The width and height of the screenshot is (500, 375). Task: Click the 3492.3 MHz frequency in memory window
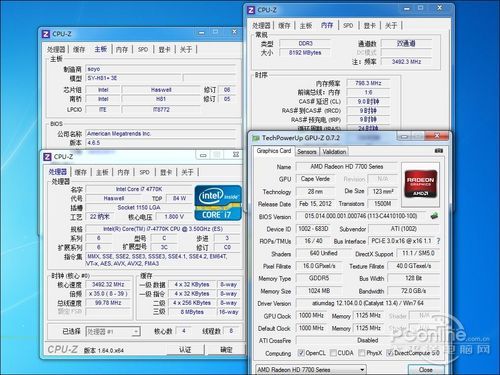406,62
